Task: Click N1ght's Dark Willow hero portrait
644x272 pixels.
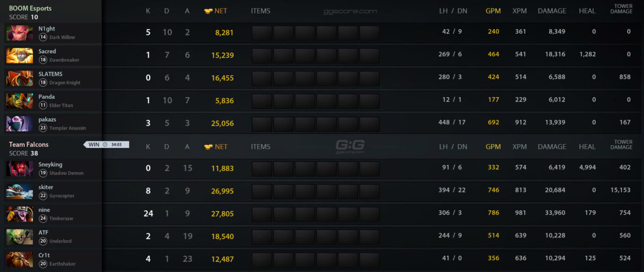Action: [19, 33]
